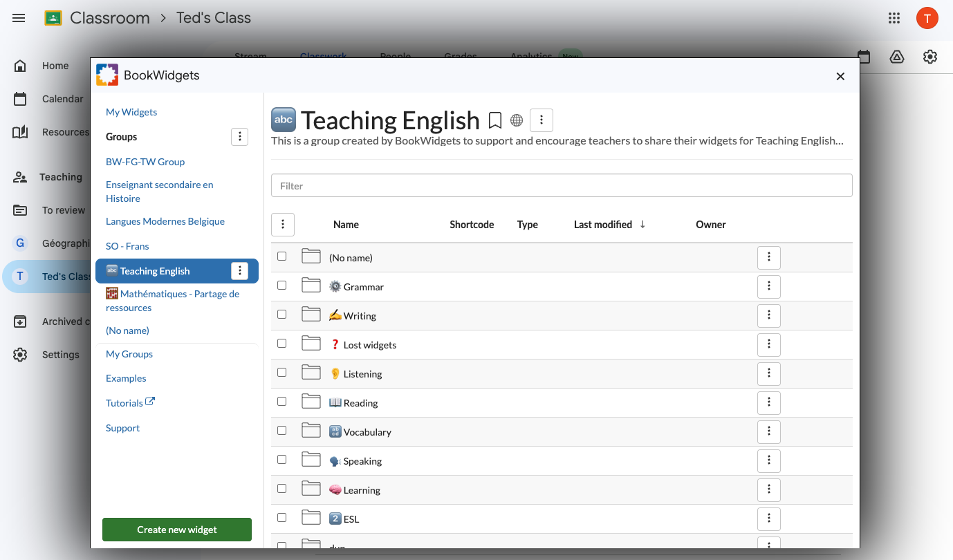Click the (No name) folder icon
953x560 pixels.
click(x=311, y=256)
